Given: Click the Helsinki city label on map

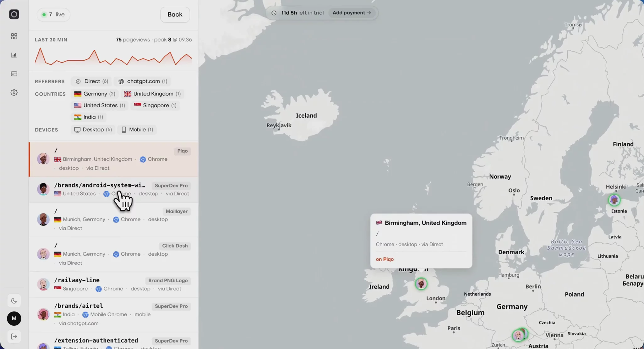Looking at the screenshot, I should 616,187.
